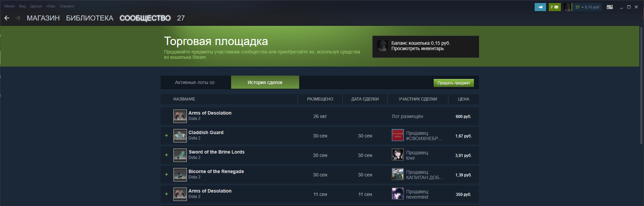Click the Продать предмет button
This screenshot has height=206, width=644.
coord(453,83)
